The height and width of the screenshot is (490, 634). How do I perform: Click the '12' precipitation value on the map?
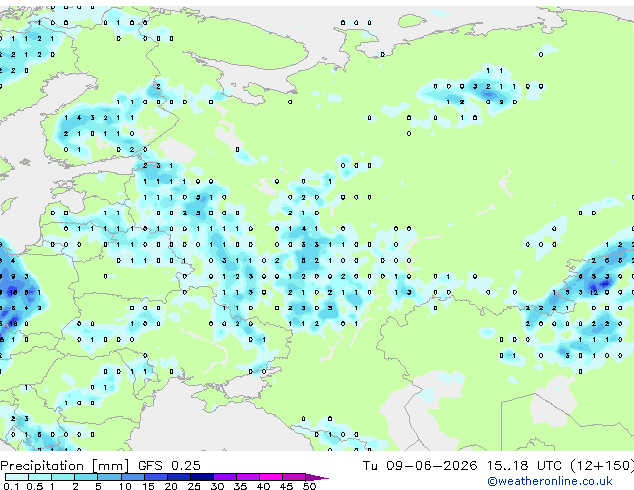tap(594, 292)
